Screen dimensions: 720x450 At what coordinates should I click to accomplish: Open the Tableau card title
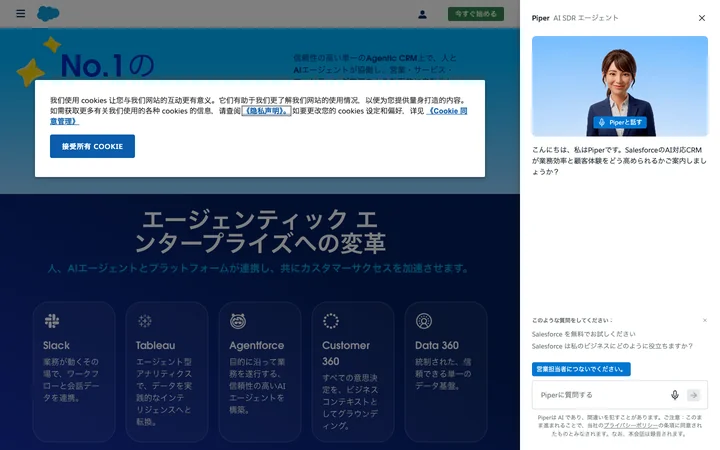pyautogui.click(x=155, y=345)
